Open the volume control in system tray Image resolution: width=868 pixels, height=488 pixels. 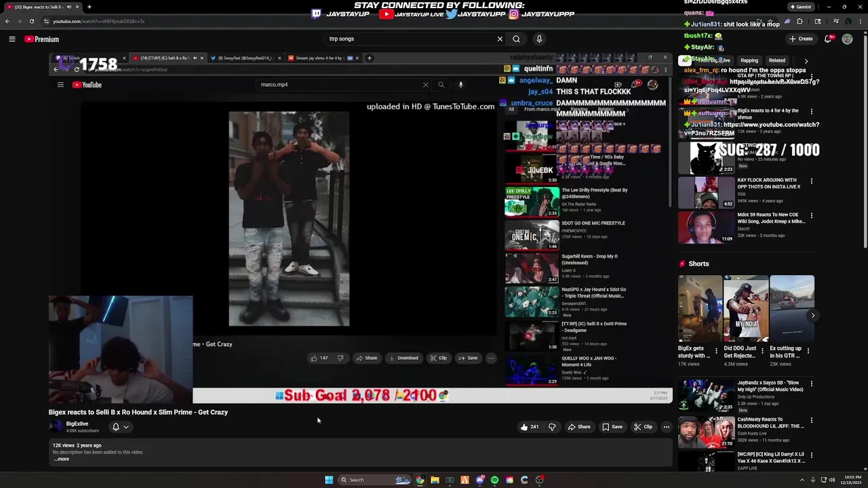click(x=833, y=480)
